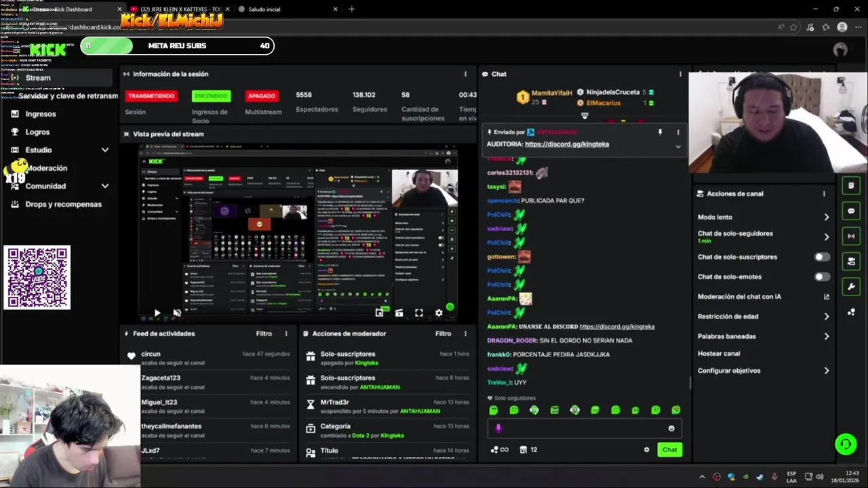Open wrench tools icon in right sidebar
The height and width of the screenshot is (488, 868).
851,287
